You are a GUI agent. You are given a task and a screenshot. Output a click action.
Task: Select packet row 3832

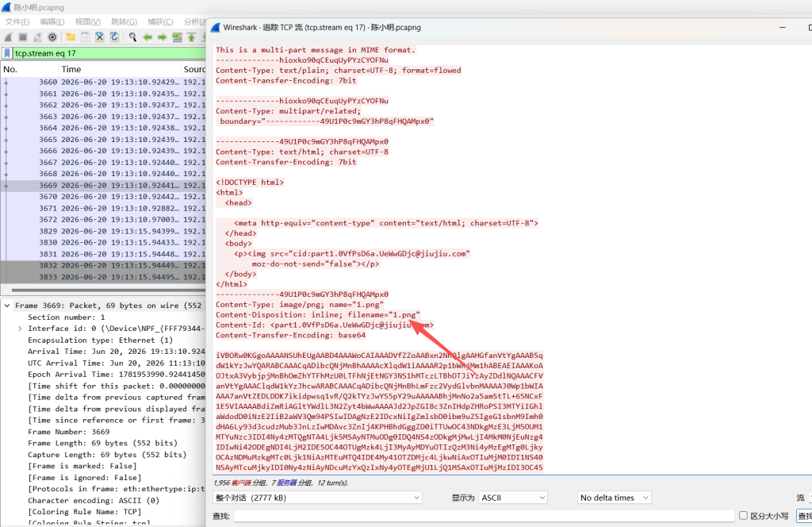(x=104, y=265)
